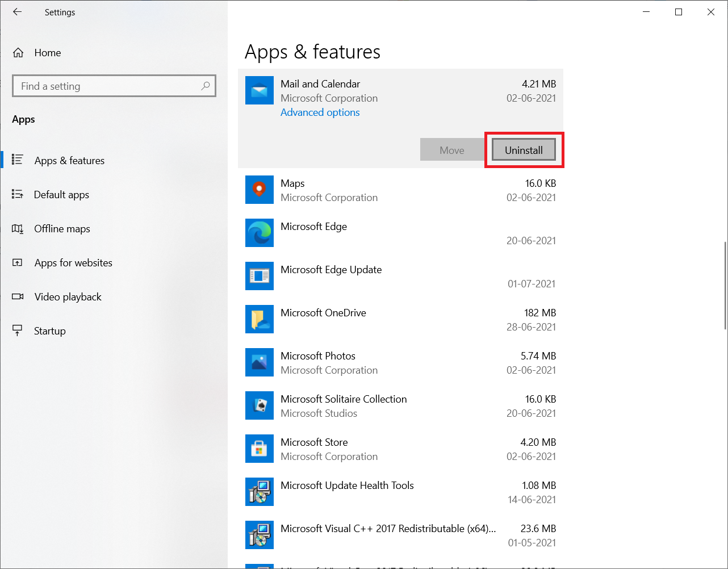Focus the Find a setting field
Image resolution: width=728 pixels, height=569 pixels.
(114, 86)
